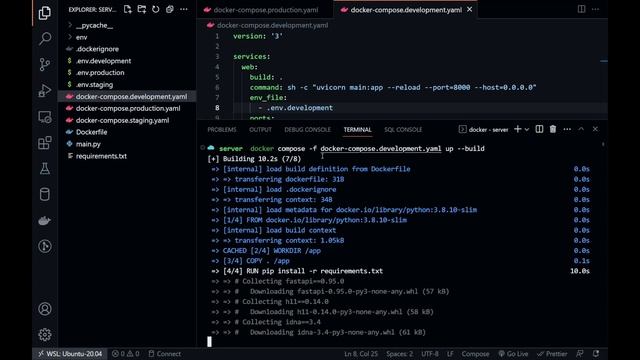Close the docker-compose.development.yaml tab
The height and width of the screenshot is (360, 640).
(469, 9)
